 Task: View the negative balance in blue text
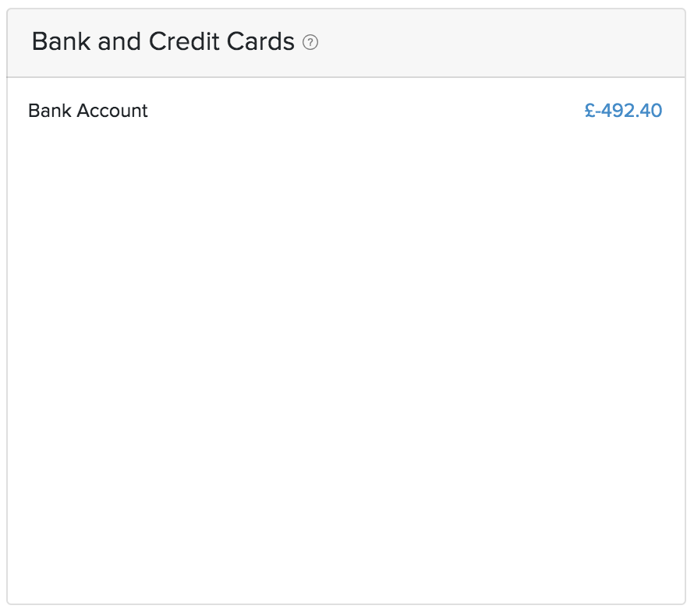[623, 111]
